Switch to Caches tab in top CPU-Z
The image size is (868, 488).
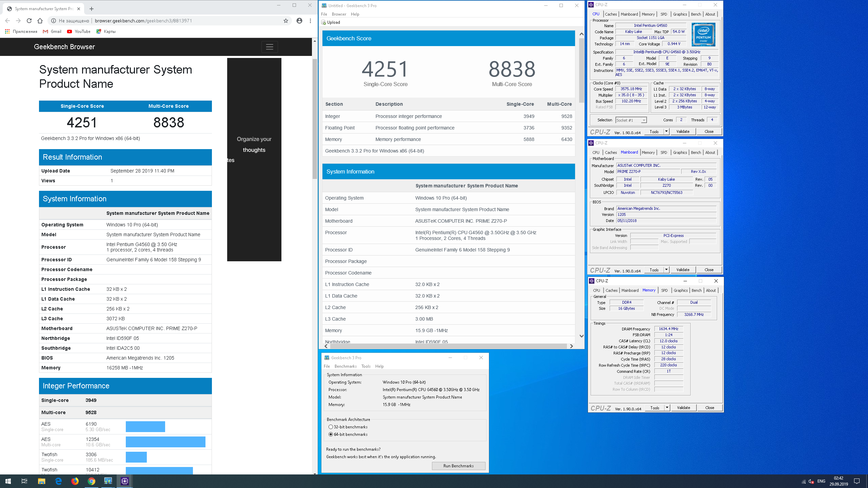point(611,14)
